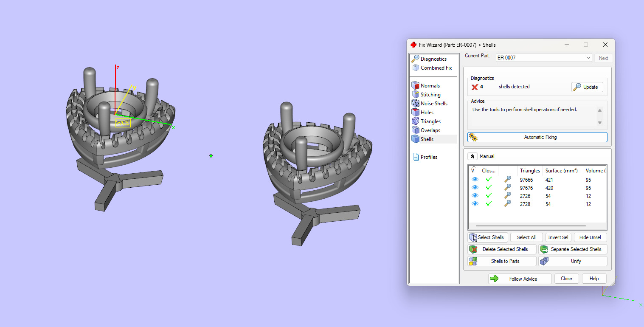The height and width of the screenshot is (327, 644).
Task: Click the green point between the two models
Action: click(x=211, y=156)
